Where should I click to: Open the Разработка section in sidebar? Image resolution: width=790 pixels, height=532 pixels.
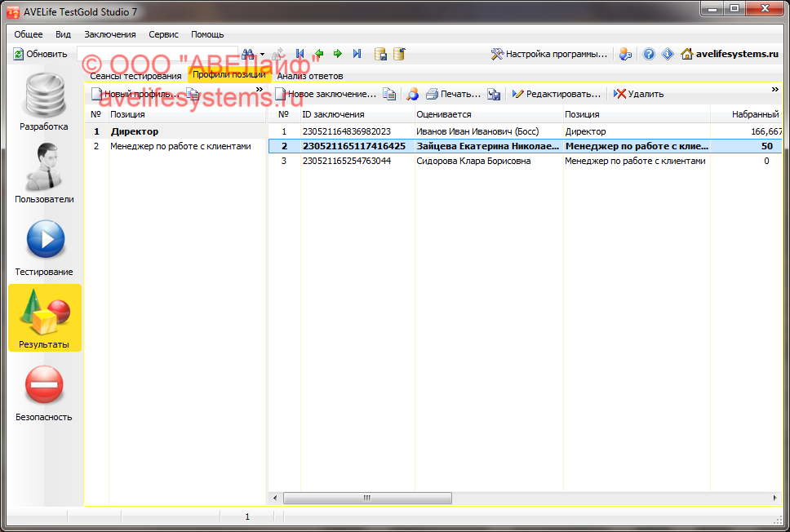(45, 102)
